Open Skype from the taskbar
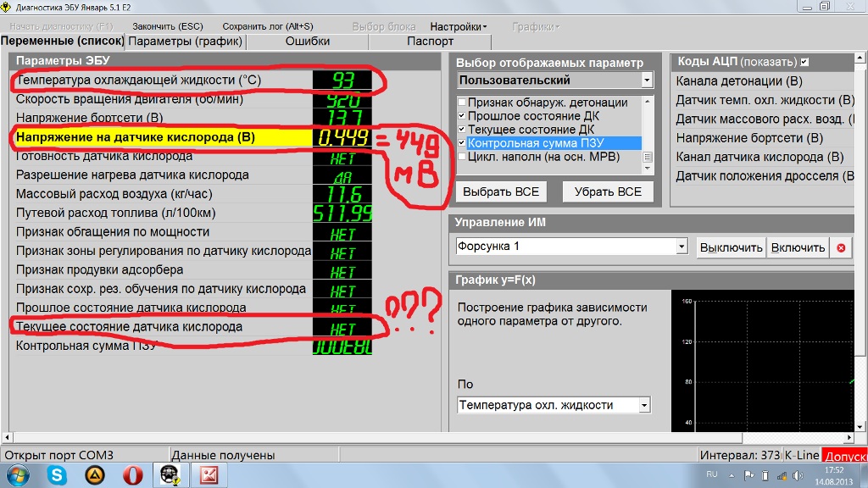 coord(57,475)
